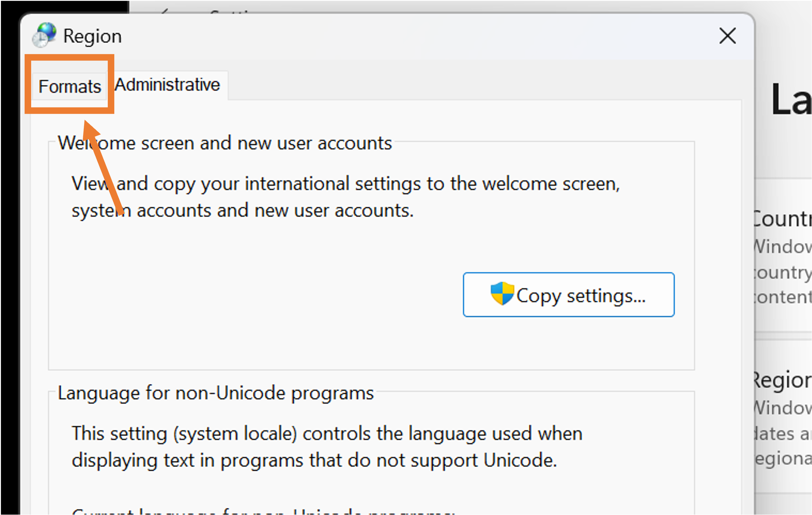Close the Region dialog with the X
The height and width of the screenshot is (515, 812).
[727, 36]
